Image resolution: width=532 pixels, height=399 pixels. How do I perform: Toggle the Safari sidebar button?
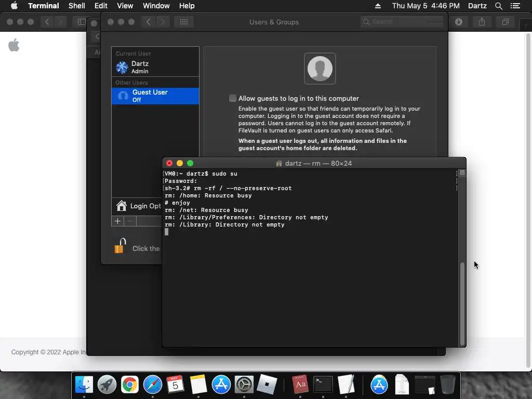tap(81, 22)
